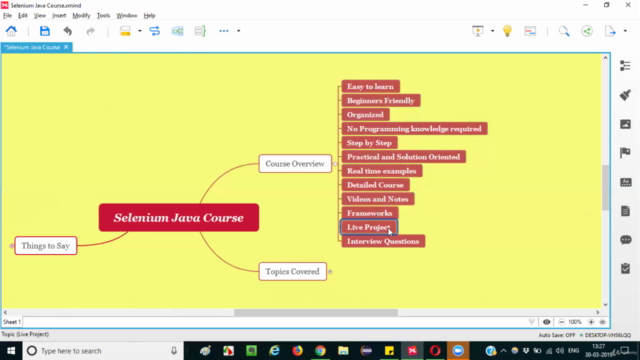Click the Windows search box
This screenshot has width=640, height=360.
click(102, 351)
